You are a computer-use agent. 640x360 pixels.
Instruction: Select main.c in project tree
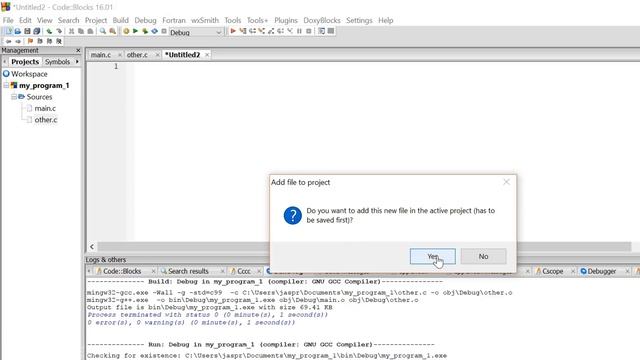pos(45,108)
